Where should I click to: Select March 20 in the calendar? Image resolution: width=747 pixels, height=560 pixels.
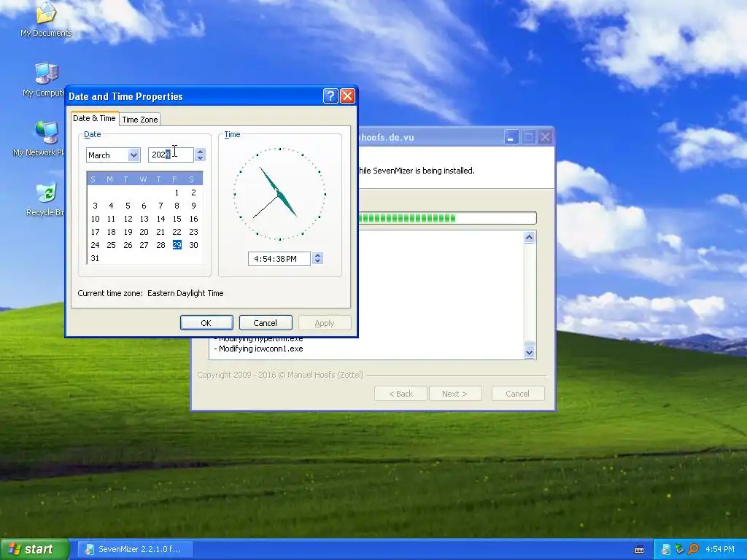coord(144,232)
